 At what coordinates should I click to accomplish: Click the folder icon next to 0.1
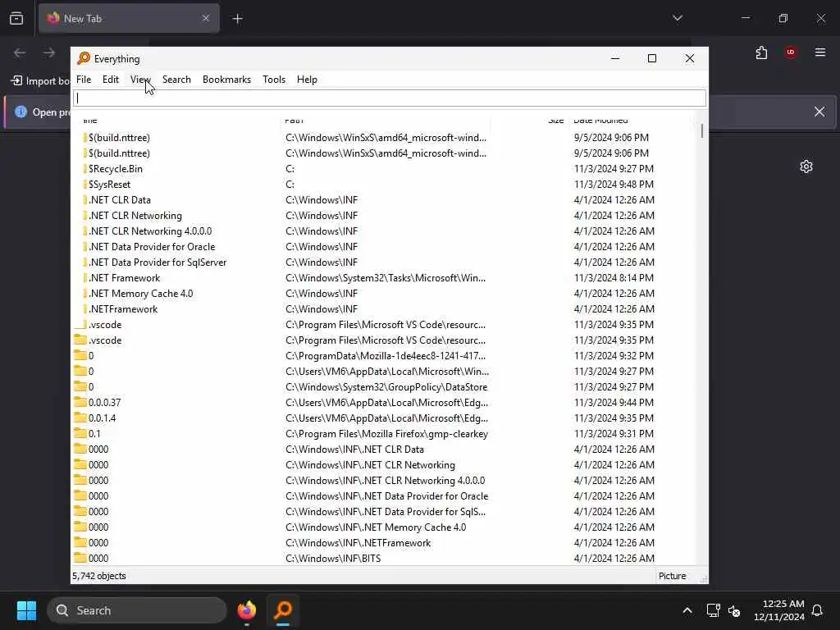pyautogui.click(x=80, y=433)
